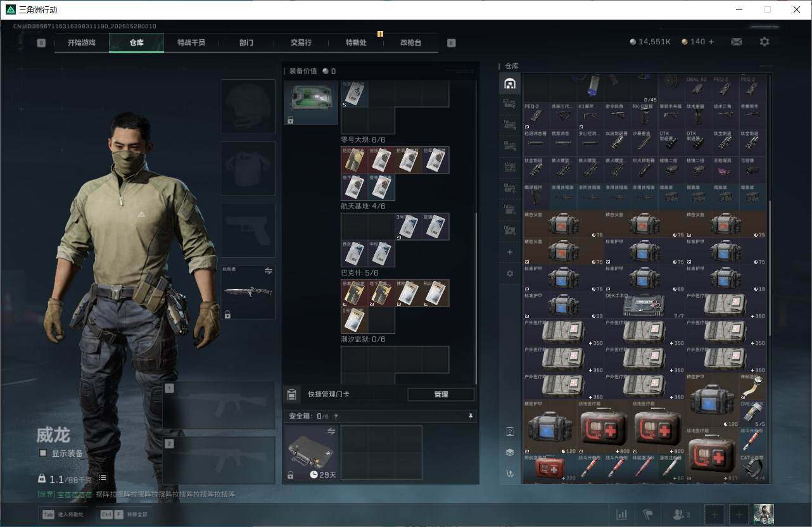Open stash sidebar gear settings
812x527 pixels.
(x=510, y=274)
